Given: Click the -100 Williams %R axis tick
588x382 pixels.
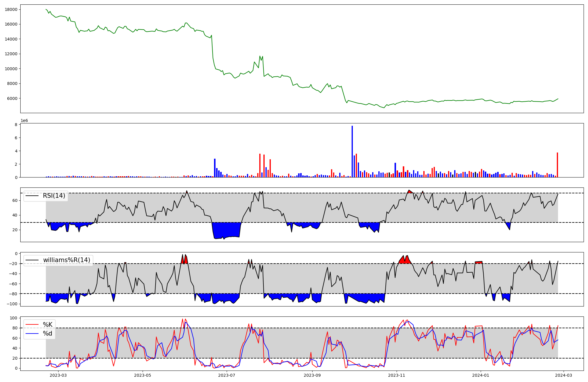Looking at the screenshot, I should (12, 304).
